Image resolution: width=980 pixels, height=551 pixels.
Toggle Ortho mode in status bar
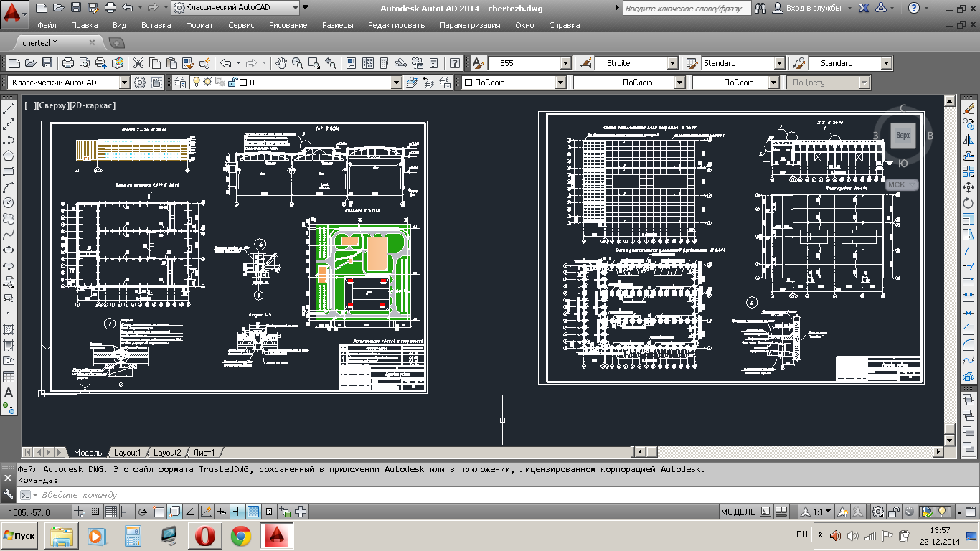[127, 512]
